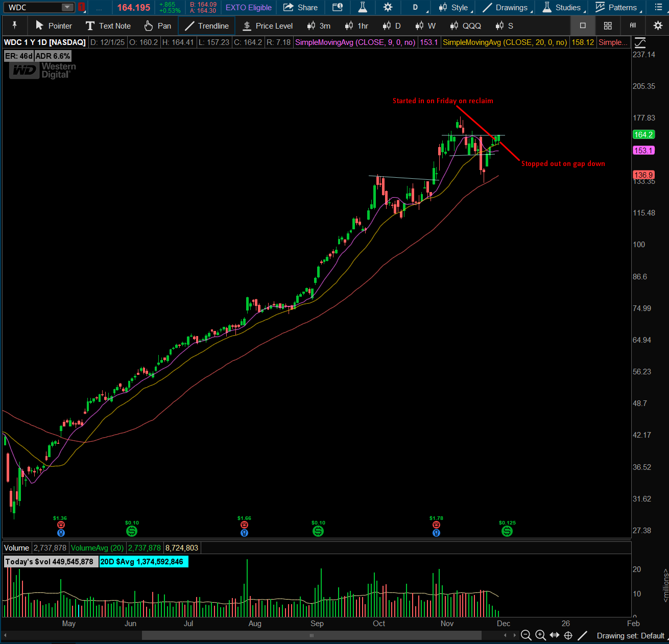Activate the Pan hand tool
Image resolution: width=669 pixels, height=644 pixels.
click(x=157, y=26)
